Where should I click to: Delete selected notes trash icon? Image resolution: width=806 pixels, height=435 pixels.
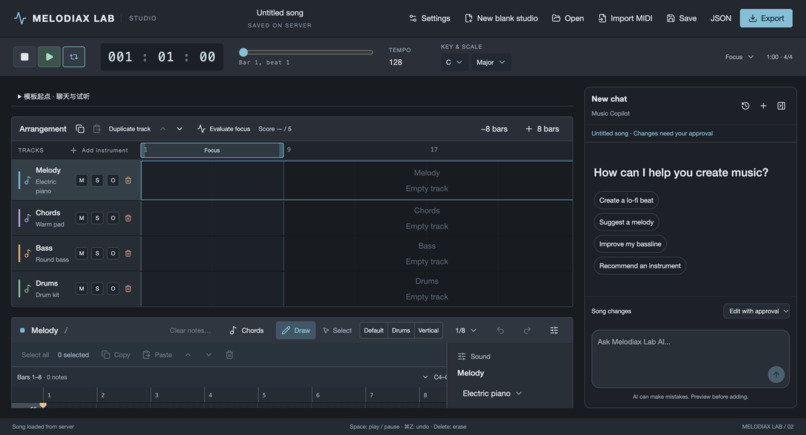pos(229,355)
